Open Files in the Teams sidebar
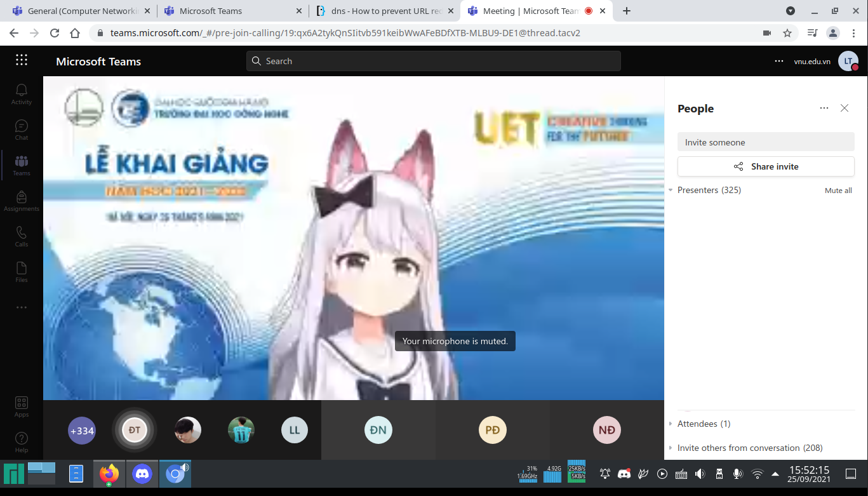This screenshot has width=868, height=496. coord(21,272)
